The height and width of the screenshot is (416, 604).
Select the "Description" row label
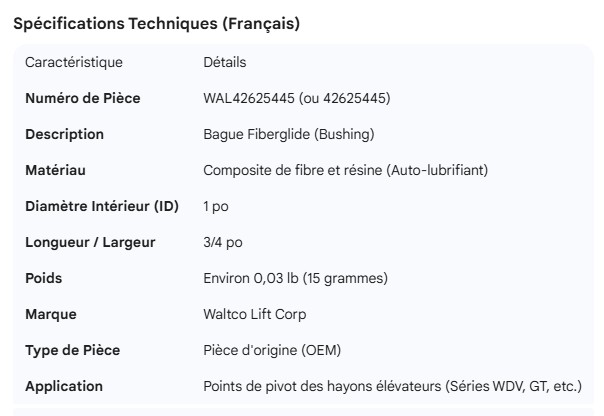point(64,134)
